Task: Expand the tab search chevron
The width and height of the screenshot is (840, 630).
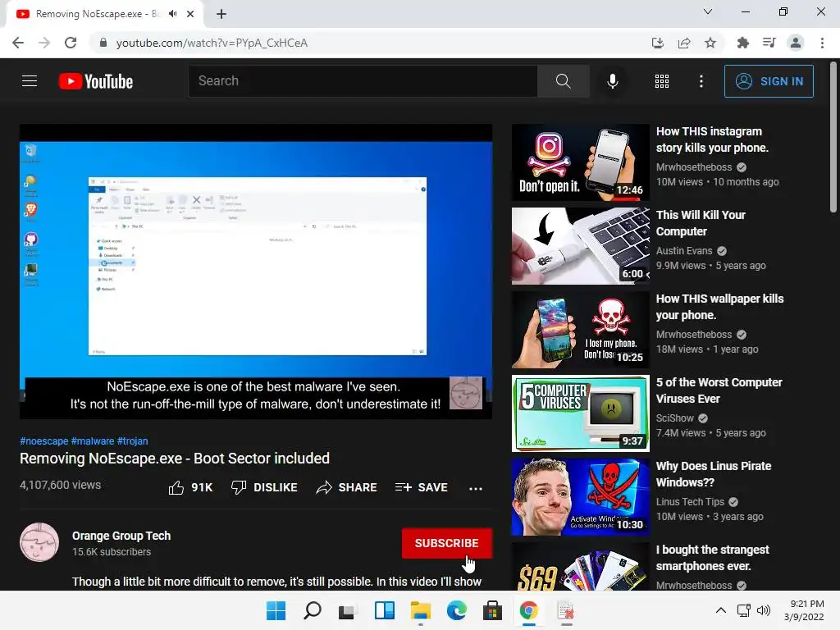Action: coord(708,11)
